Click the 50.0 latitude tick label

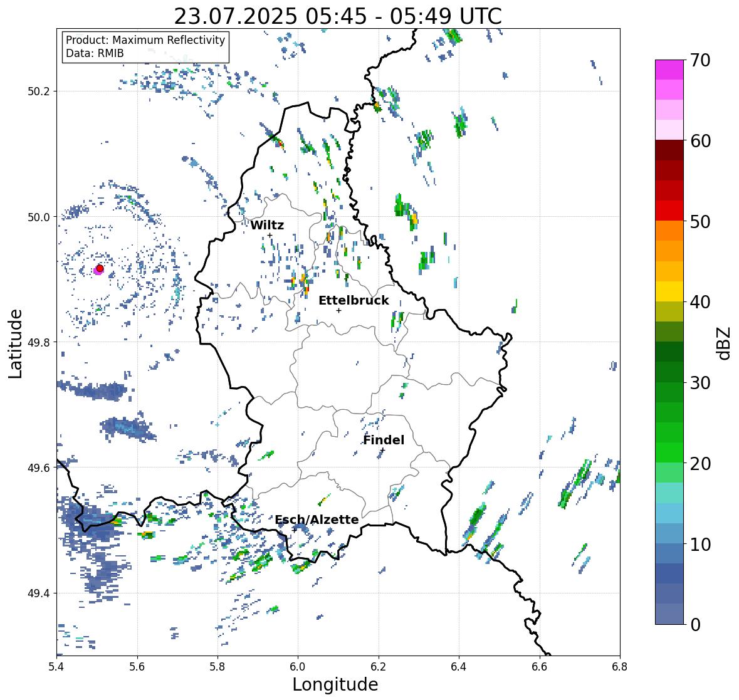click(38, 217)
